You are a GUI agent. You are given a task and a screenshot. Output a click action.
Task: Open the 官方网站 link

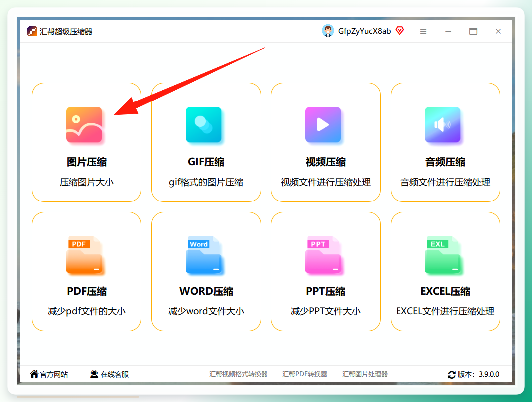(x=54, y=374)
